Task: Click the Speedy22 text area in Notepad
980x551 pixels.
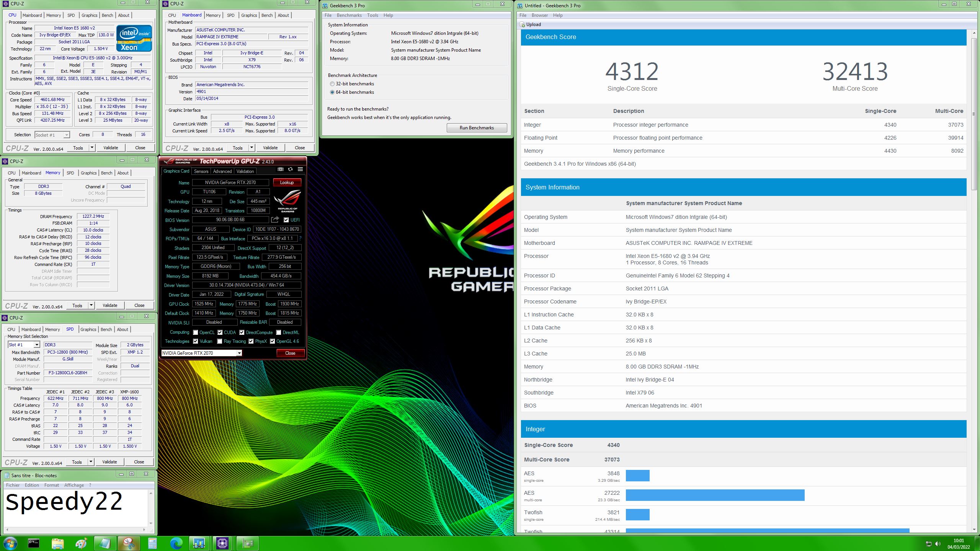Action: [x=76, y=508]
